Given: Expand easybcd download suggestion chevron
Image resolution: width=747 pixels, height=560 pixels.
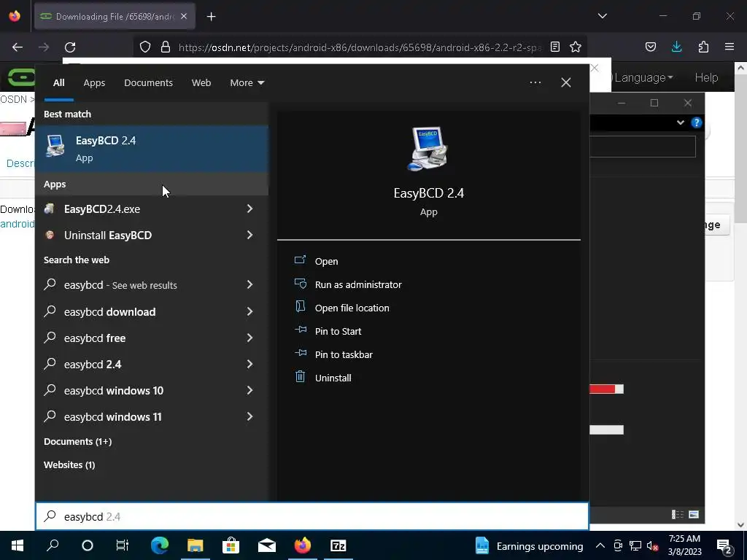Looking at the screenshot, I should tap(249, 311).
